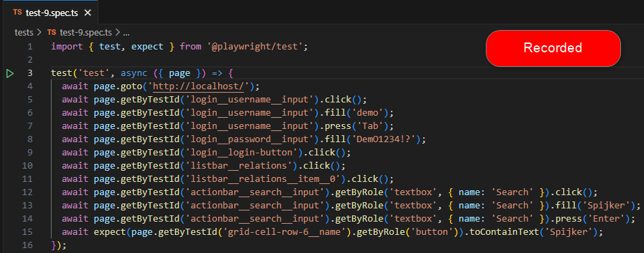Click line number 16 in the gutter
This screenshot has width=644, height=253.
pos(27,245)
